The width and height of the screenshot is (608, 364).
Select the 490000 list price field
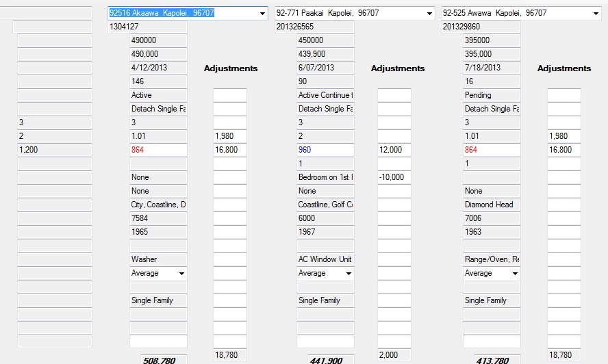pyautogui.click(x=158, y=40)
